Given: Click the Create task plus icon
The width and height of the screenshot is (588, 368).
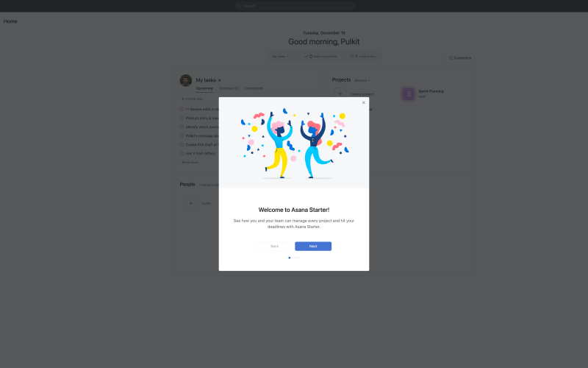Looking at the screenshot, I should coord(182,99).
